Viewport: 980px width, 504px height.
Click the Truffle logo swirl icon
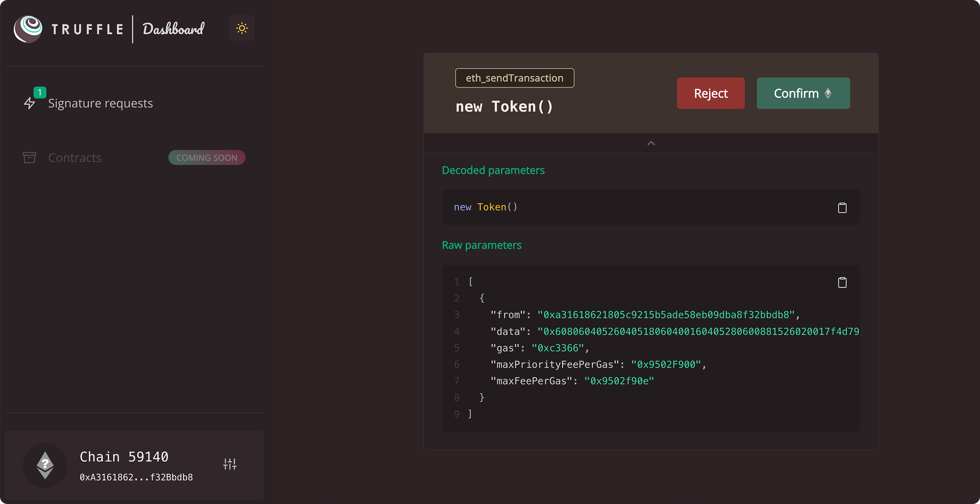[28, 29]
